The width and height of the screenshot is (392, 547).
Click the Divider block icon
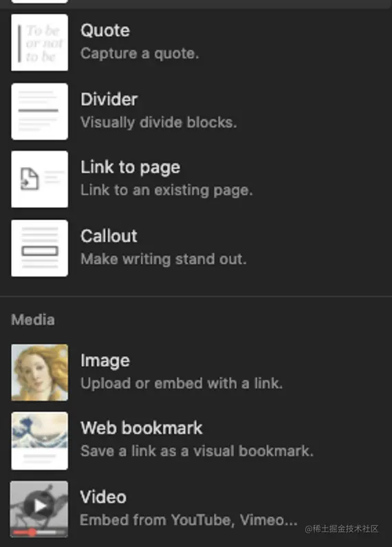point(39,111)
